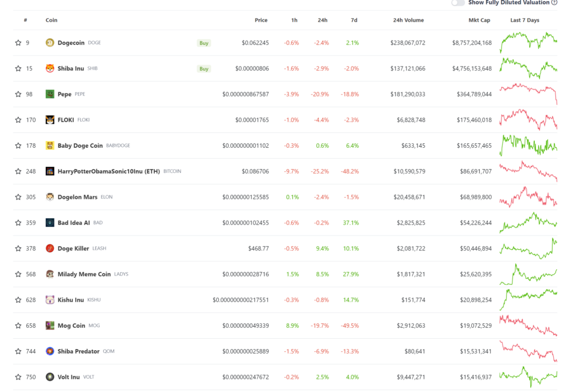The image size is (587, 392).
Task: Click the Shiba Inu logo icon
Action: click(50, 69)
